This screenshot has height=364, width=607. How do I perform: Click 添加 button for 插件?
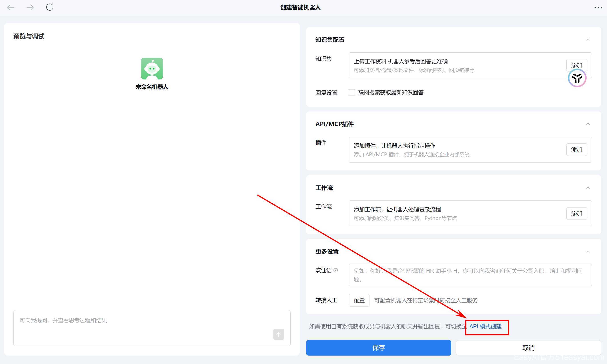(x=576, y=150)
